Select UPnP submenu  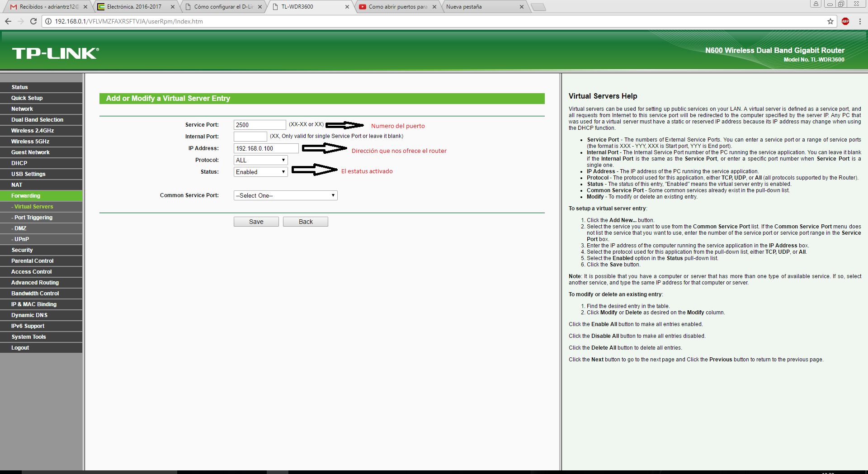[x=41, y=239]
